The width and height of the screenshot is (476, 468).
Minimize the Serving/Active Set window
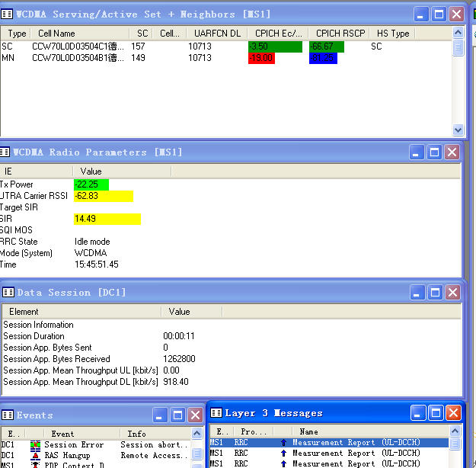click(x=421, y=14)
